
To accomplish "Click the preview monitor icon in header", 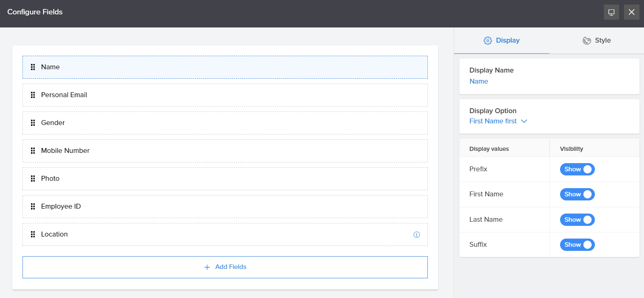I will click(611, 12).
